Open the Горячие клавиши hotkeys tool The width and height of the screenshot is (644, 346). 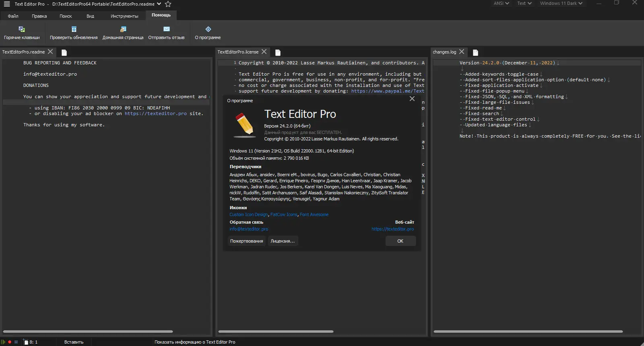[22, 33]
